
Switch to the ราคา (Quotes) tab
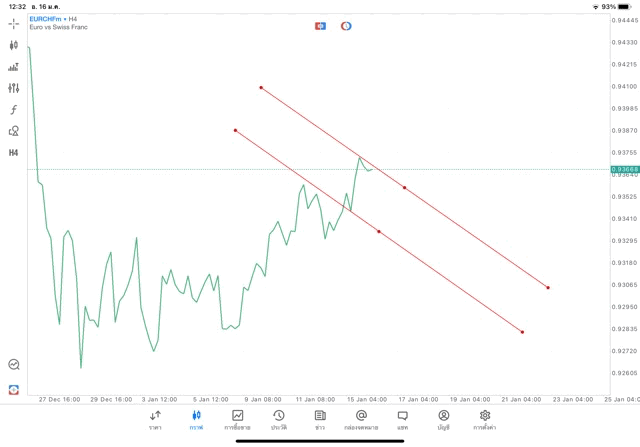point(155,420)
